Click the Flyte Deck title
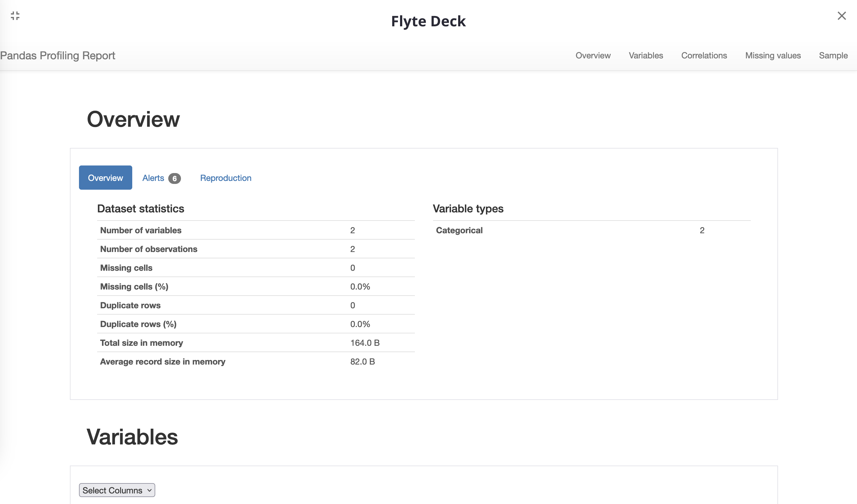This screenshot has width=857, height=504. tap(428, 21)
